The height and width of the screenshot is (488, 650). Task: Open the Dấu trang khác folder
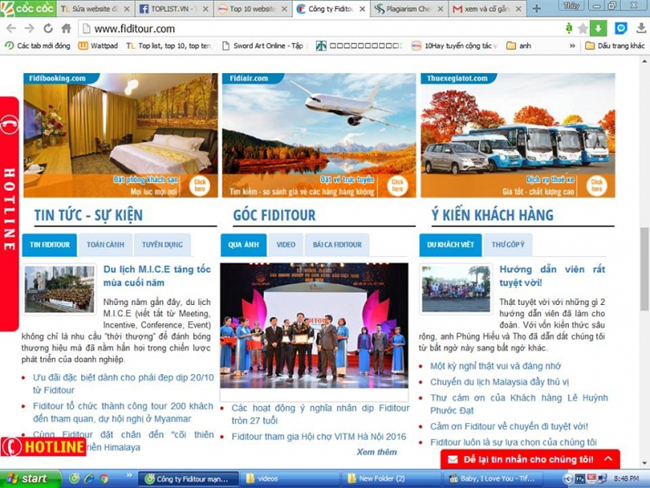[x=615, y=46]
